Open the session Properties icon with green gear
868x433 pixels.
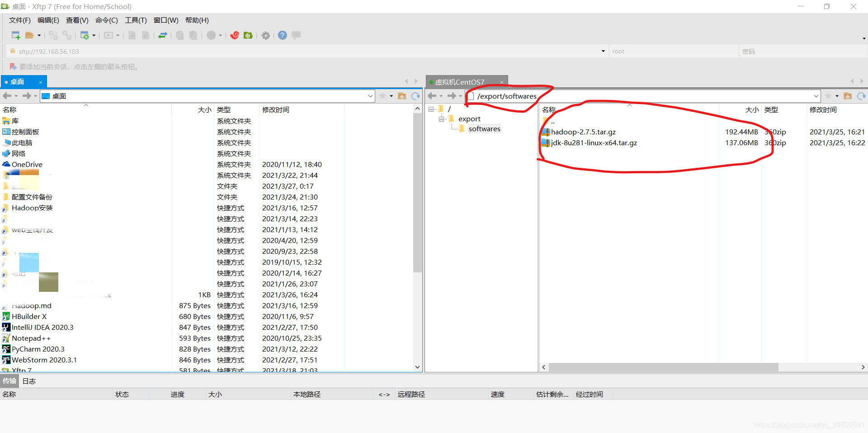(x=85, y=35)
